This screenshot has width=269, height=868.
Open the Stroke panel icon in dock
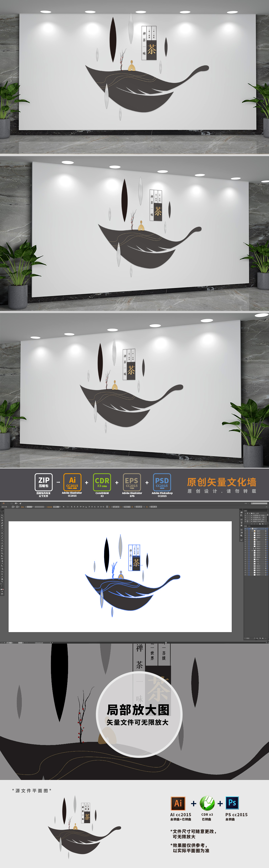pyautogui.click(x=241, y=530)
